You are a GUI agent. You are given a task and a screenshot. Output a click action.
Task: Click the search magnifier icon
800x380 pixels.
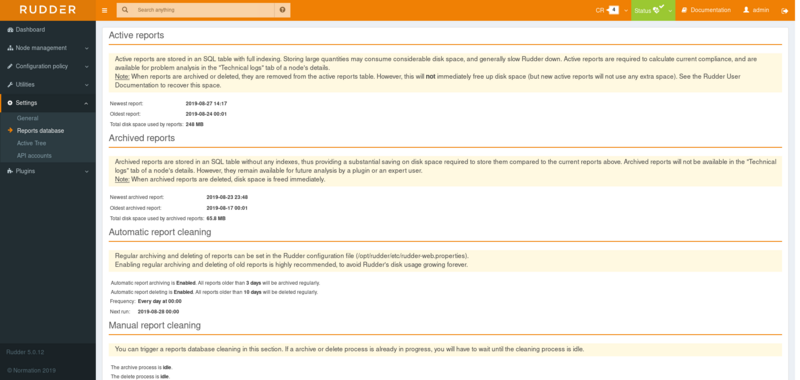coord(125,10)
